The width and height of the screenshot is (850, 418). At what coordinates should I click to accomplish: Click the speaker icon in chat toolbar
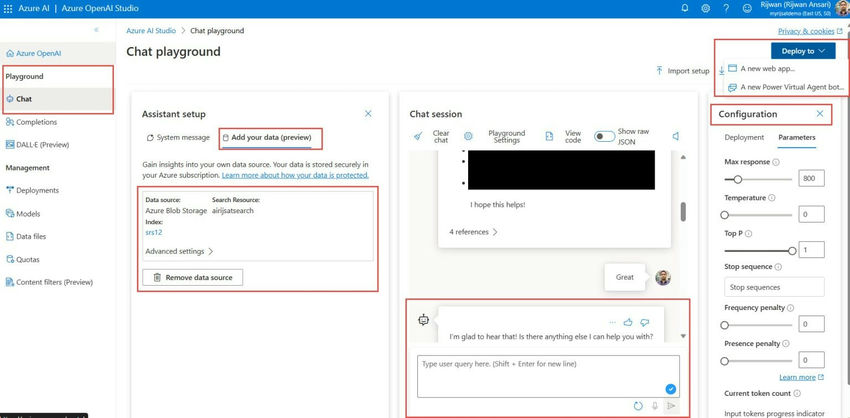pyautogui.click(x=675, y=136)
